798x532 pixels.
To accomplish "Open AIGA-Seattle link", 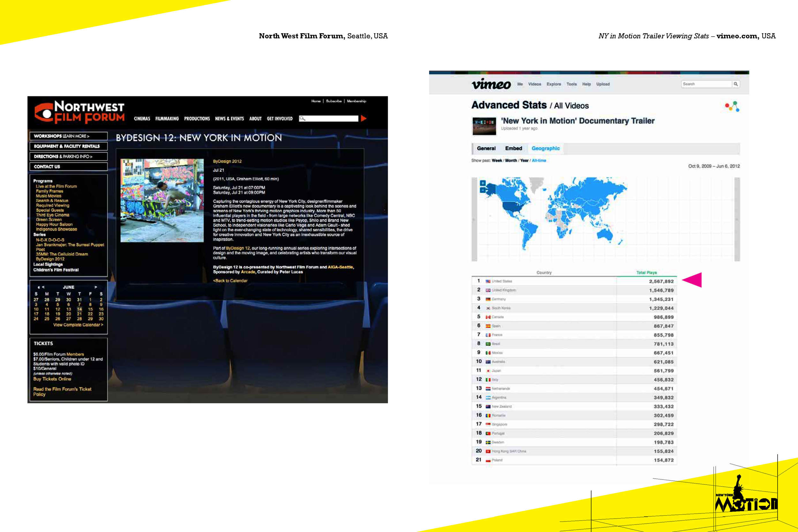I will [x=340, y=267].
